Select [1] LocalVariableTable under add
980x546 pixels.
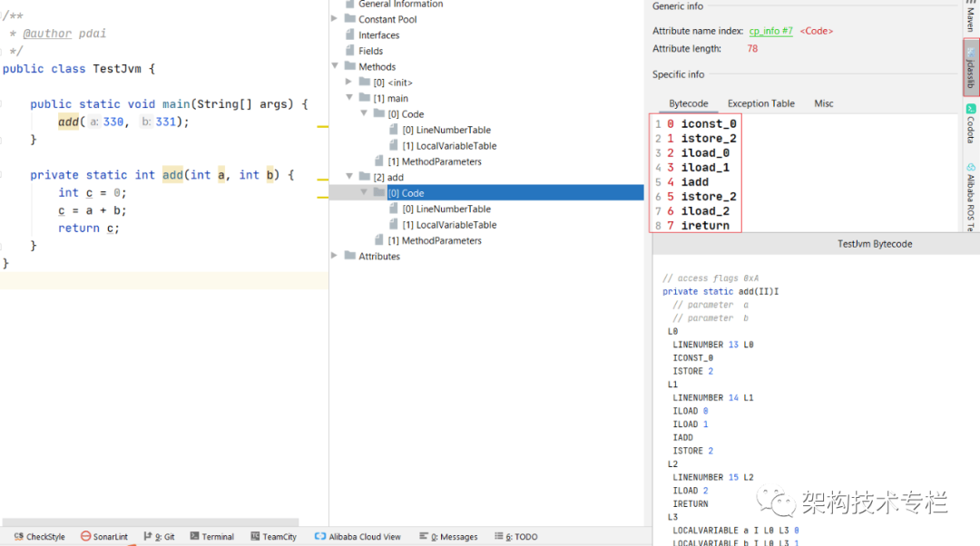(x=449, y=225)
